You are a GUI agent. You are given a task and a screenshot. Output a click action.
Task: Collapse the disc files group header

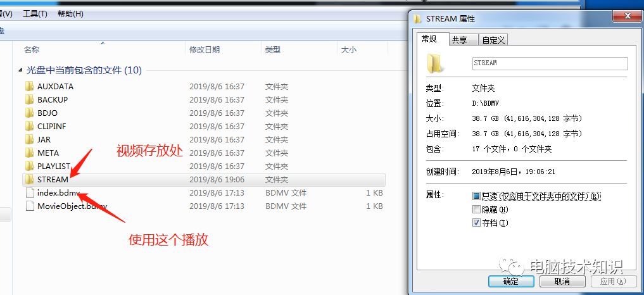(x=21, y=70)
